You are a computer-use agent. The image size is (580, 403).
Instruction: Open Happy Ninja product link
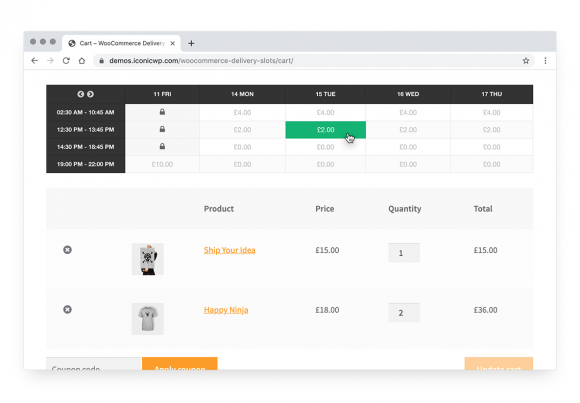226,310
